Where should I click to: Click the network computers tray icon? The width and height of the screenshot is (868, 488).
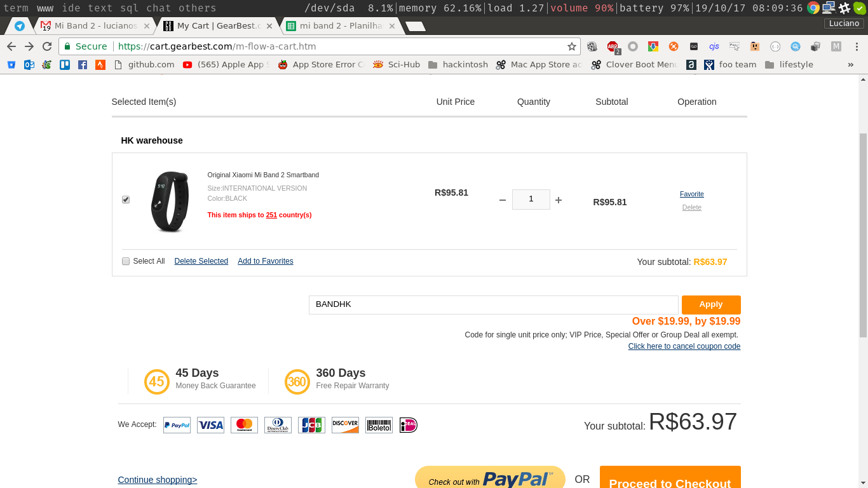[829, 8]
